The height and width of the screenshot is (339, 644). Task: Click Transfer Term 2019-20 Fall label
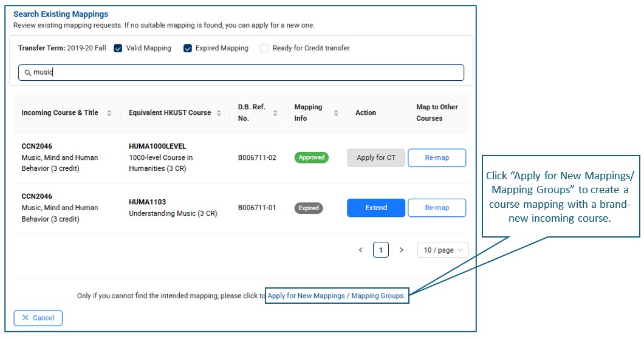tap(62, 48)
